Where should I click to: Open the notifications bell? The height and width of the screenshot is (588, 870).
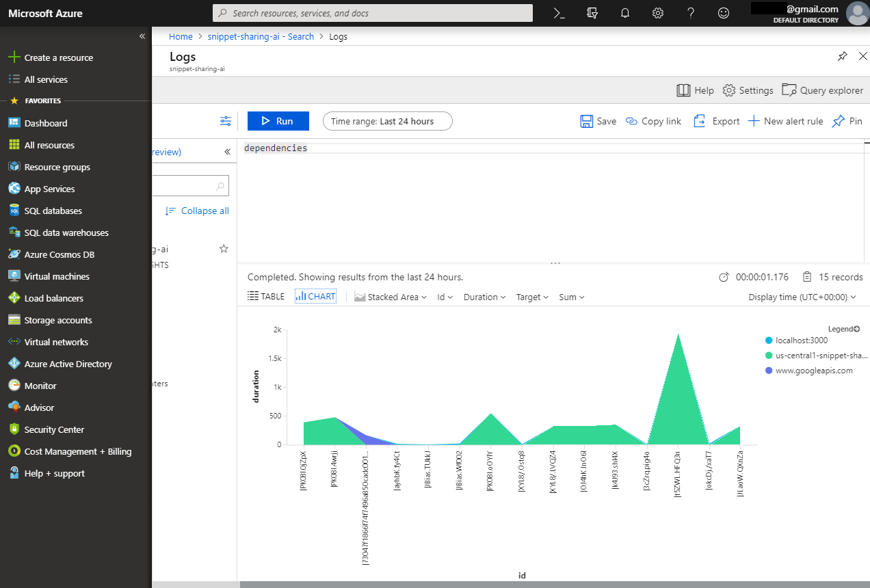click(x=625, y=13)
